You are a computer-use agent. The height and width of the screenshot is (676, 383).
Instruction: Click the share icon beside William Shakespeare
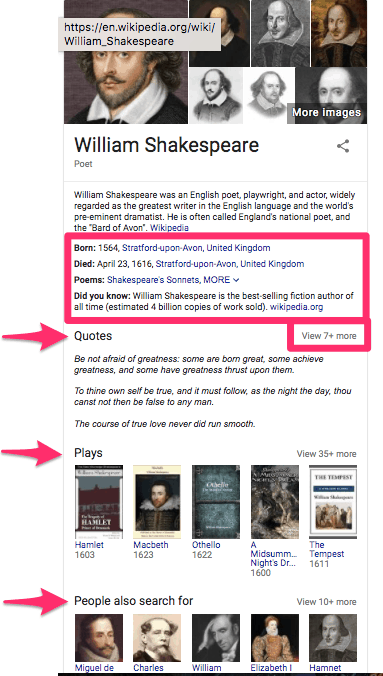click(343, 146)
